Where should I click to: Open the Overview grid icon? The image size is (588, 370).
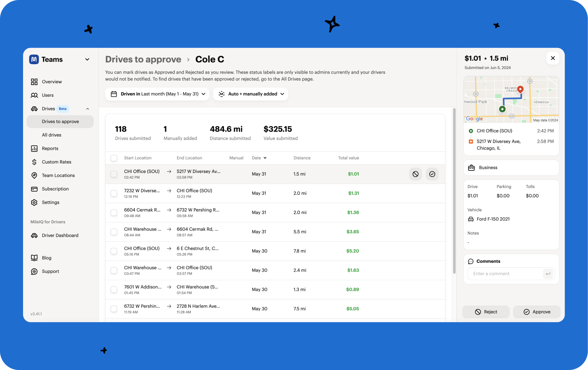[x=34, y=82]
